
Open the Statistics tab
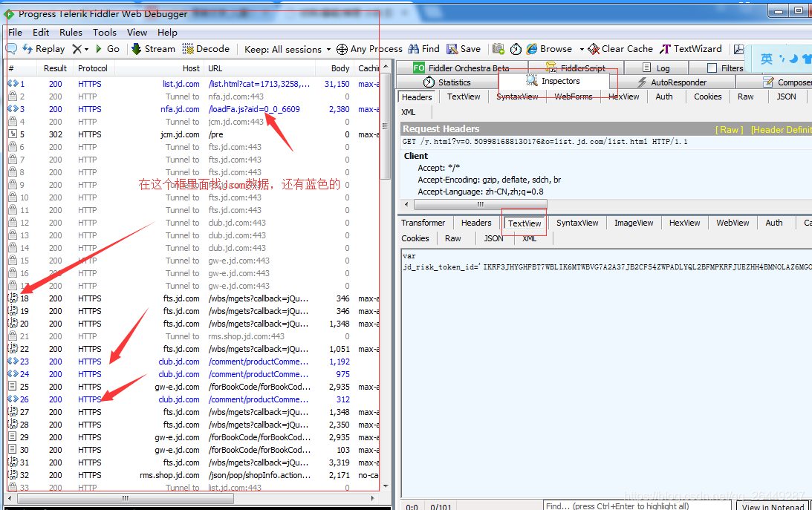coord(447,82)
